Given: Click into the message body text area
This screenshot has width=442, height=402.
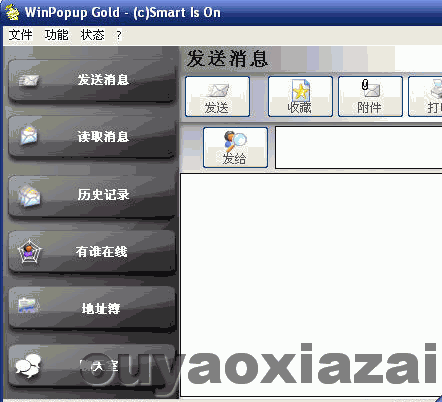Looking at the screenshot, I should [311, 285].
